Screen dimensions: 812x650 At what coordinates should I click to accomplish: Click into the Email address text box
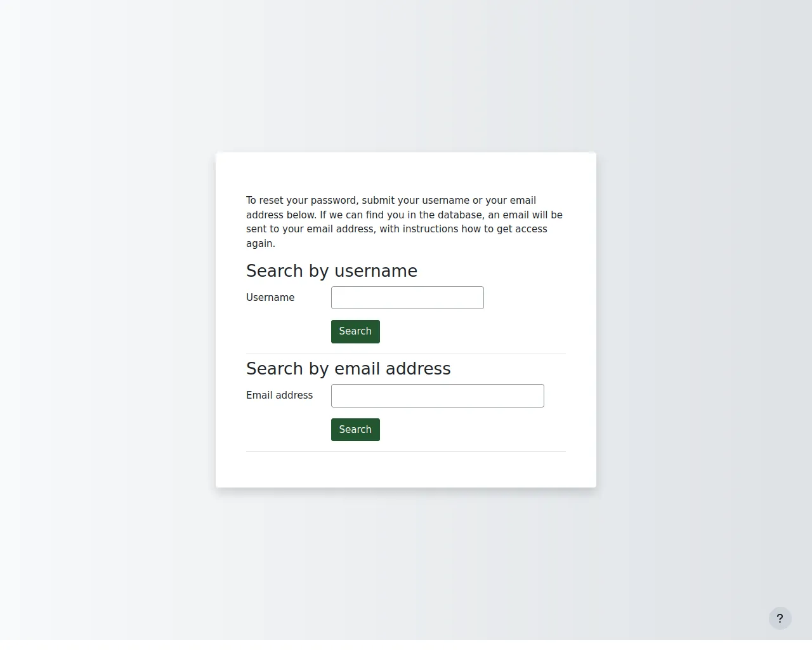click(437, 395)
